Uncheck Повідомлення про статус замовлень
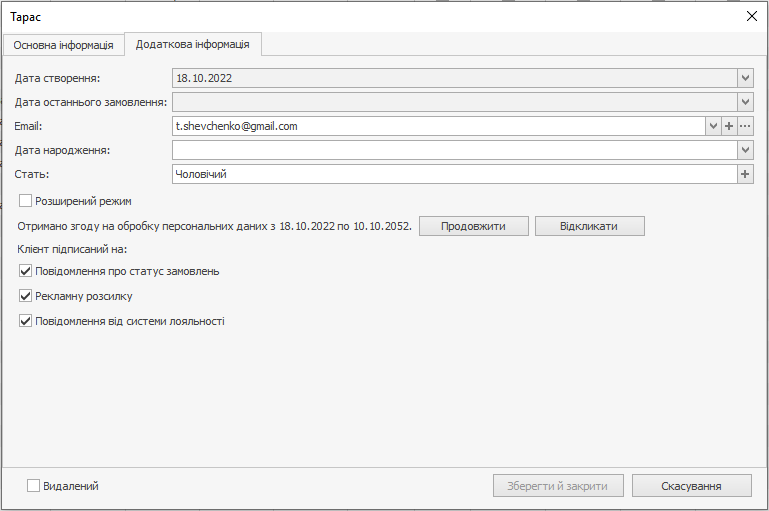Viewport: 769px width, 511px height. [26, 271]
